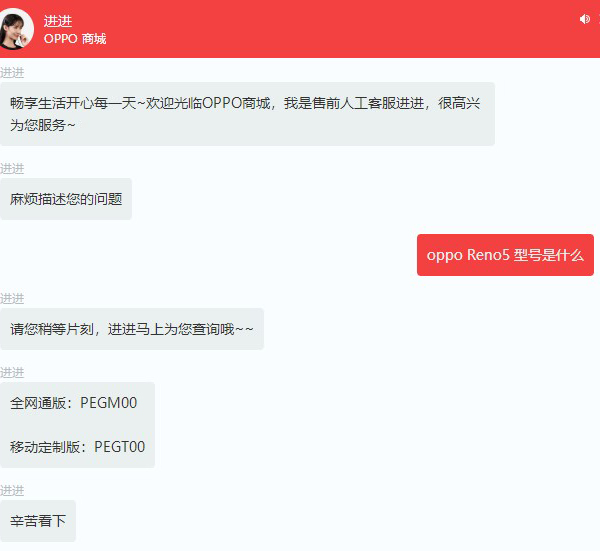Select the message 请您稍等片刻，进进马上为您查询哦

pos(132,329)
